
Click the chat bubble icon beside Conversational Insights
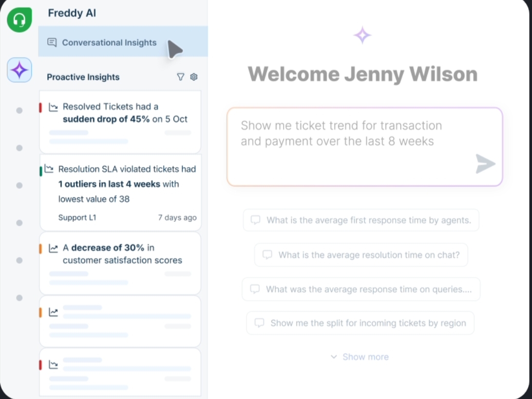point(52,42)
